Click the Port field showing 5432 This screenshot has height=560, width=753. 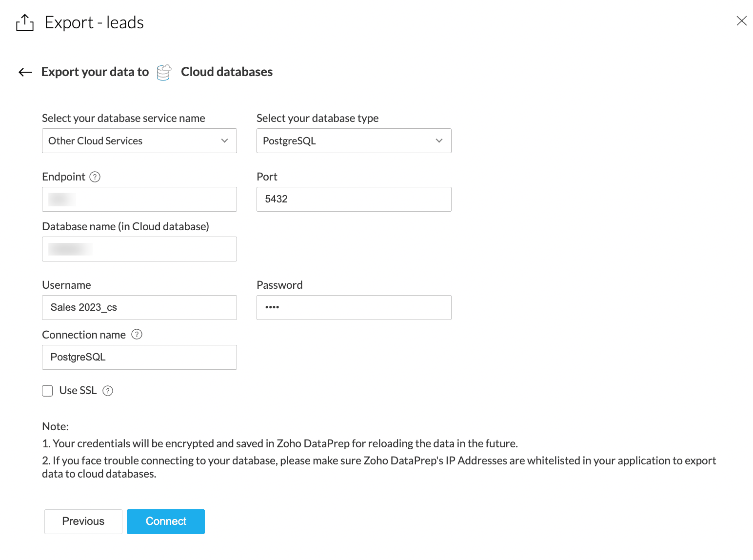354,200
